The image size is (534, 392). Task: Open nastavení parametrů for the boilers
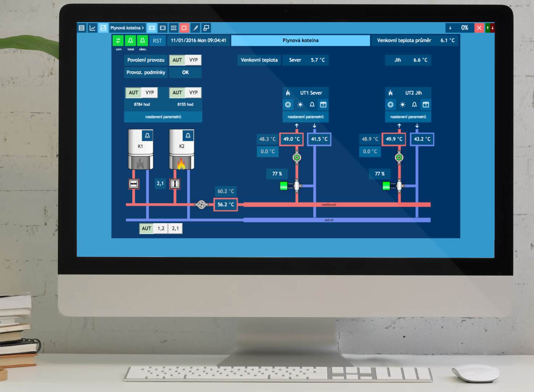tap(163, 117)
